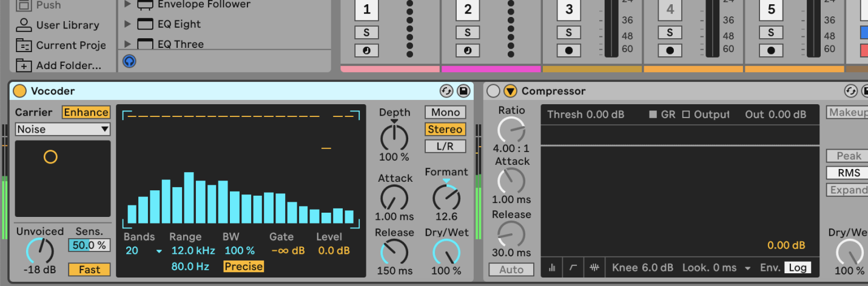Screen dimensions: 868x286
Task: Toggle the Compressor Makeup button
Action: (847, 112)
